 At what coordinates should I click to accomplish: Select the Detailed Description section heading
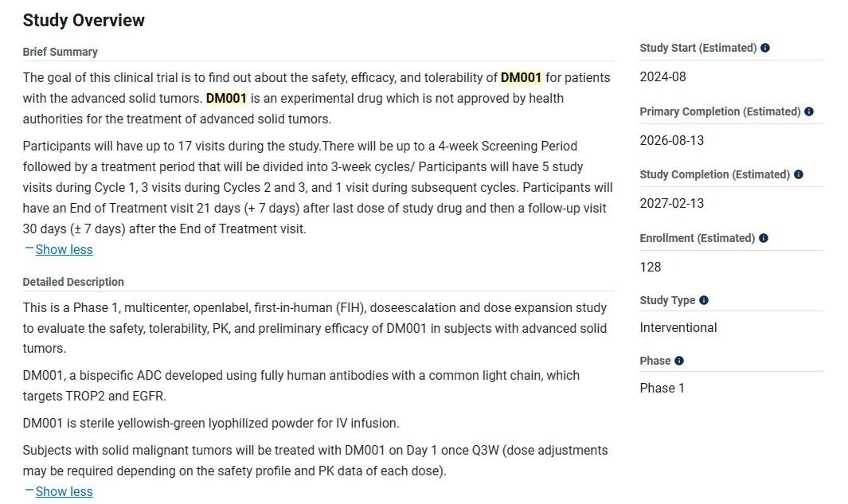click(73, 282)
